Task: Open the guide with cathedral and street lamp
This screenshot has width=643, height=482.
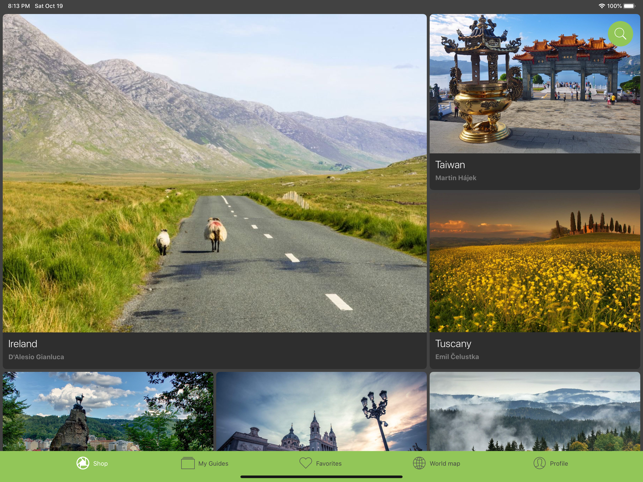Action: tap(321, 411)
